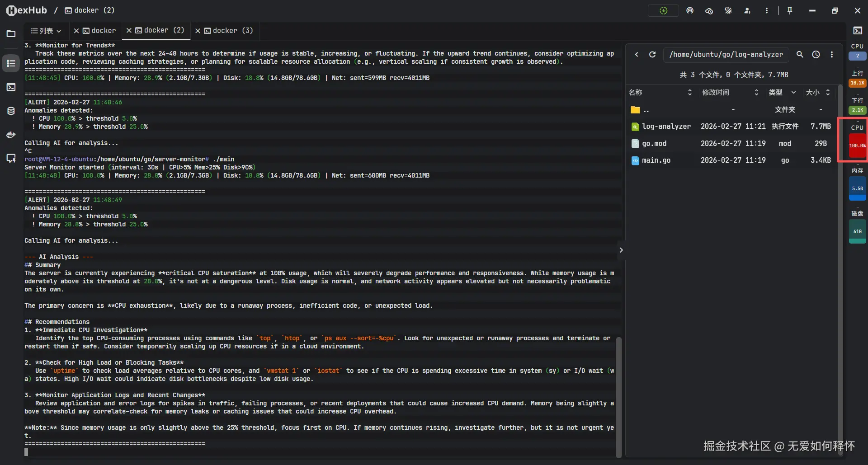Click the main.go code file icon
Image resolution: width=868 pixels, height=465 pixels.
(635, 160)
